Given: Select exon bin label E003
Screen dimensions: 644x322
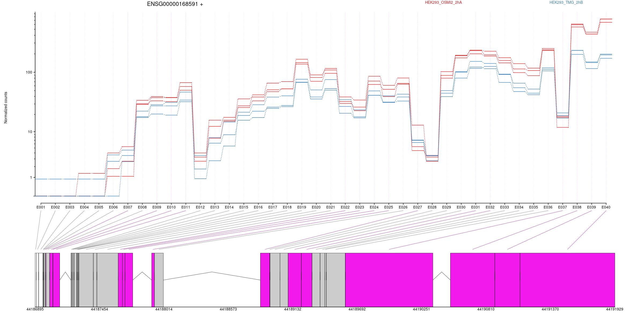Looking at the screenshot, I should click(x=70, y=207).
